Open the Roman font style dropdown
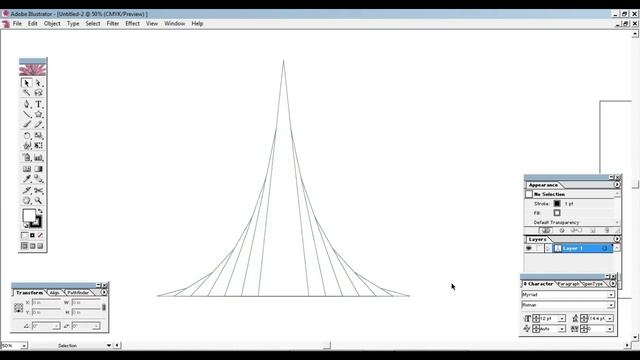 [611, 305]
